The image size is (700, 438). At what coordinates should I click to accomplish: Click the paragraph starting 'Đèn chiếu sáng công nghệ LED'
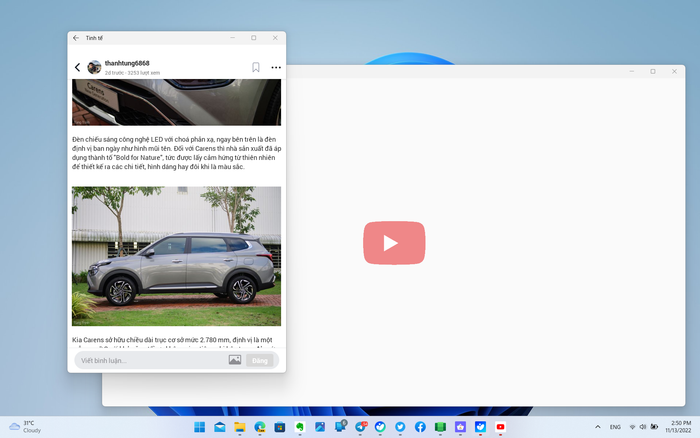coord(176,153)
